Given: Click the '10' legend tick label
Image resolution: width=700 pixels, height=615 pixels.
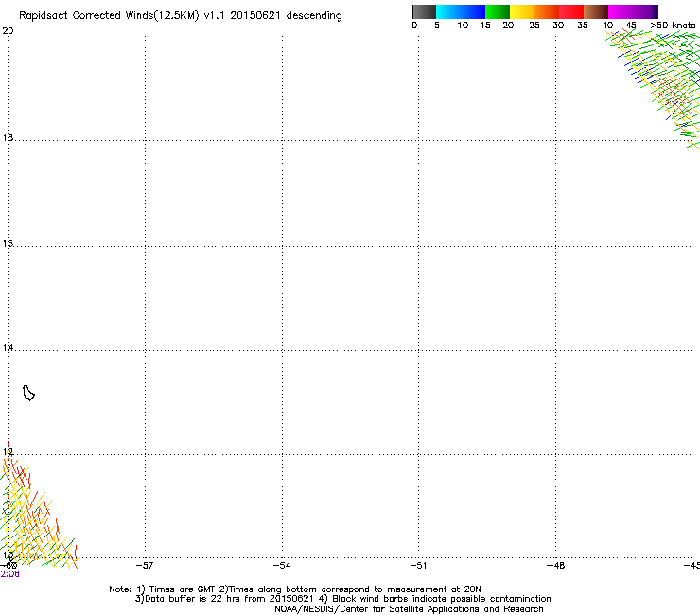Looking at the screenshot, I should 463,26.
